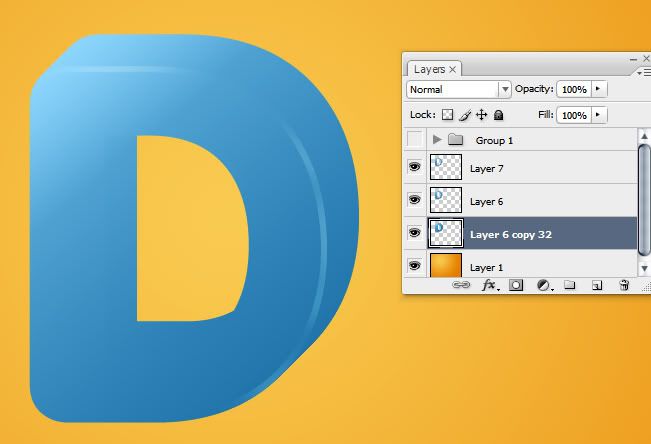This screenshot has width=651, height=444.
Task: Open the Opacity slider arrow
Action: tap(598, 89)
